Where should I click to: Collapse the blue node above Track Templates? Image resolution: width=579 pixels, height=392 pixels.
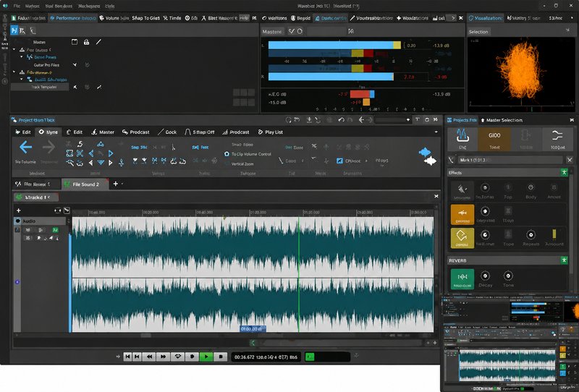pos(22,79)
